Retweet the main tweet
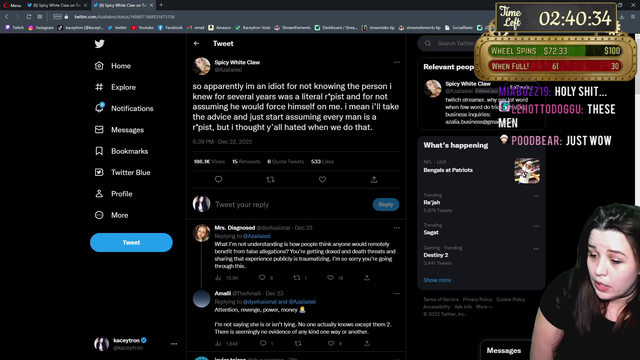This screenshot has width=640, height=360. 270,179
